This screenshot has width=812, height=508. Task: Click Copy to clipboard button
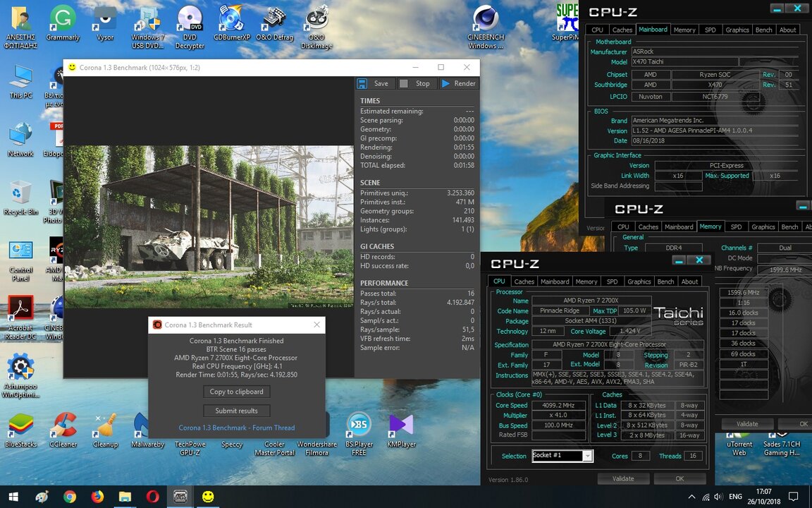click(237, 392)
